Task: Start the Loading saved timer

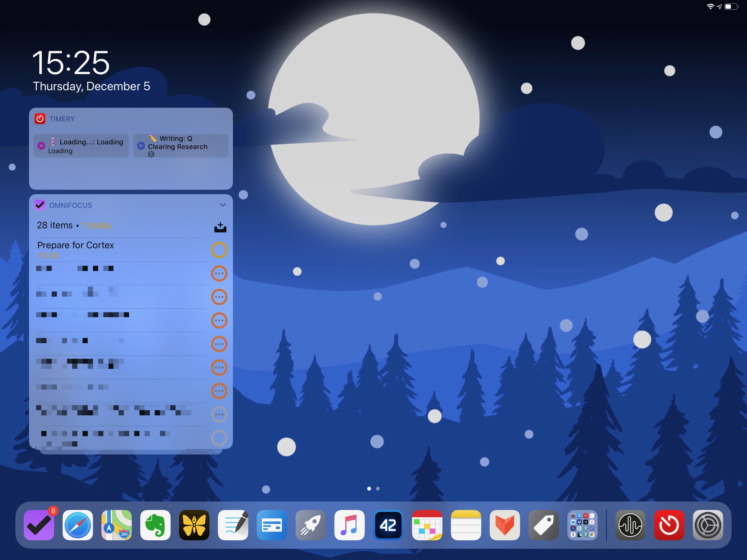Action: click(x=41, y=145)
